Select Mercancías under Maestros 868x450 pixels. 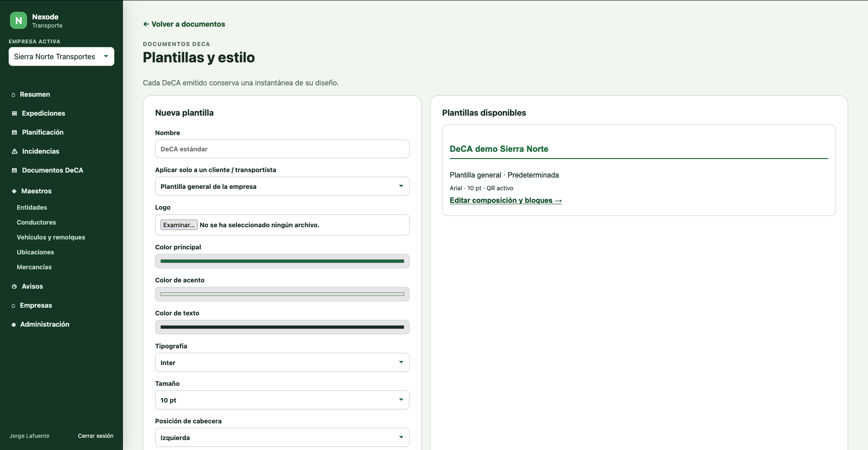coord(34,267)
